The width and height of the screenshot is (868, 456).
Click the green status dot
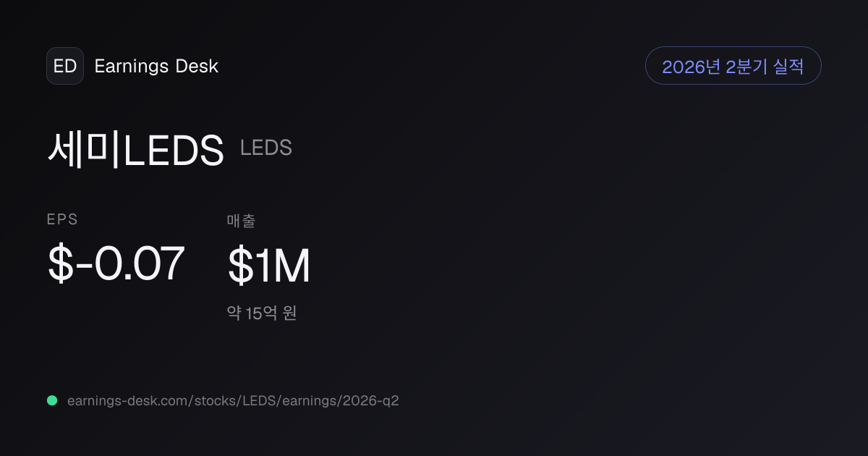click(x=52, y=400)
